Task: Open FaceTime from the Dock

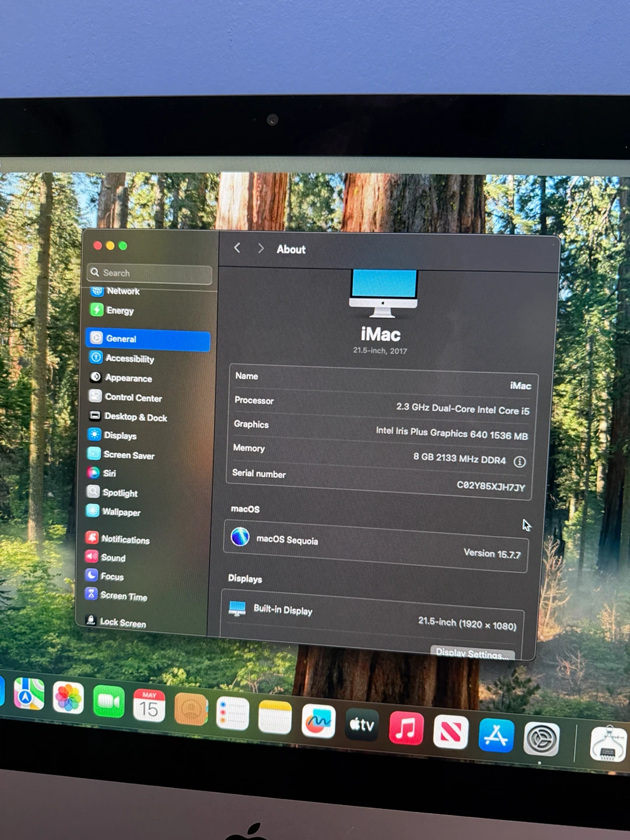Action: tap(109, 702)
